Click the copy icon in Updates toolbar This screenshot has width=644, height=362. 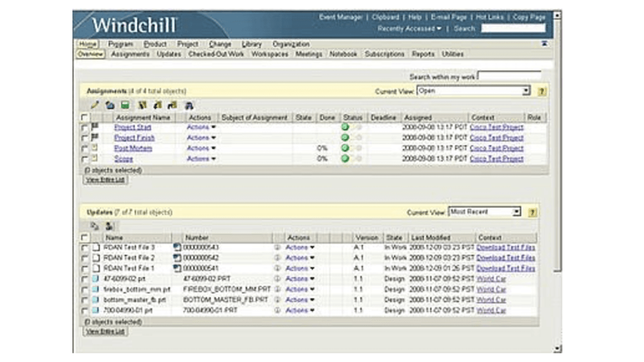click(95, 226)
